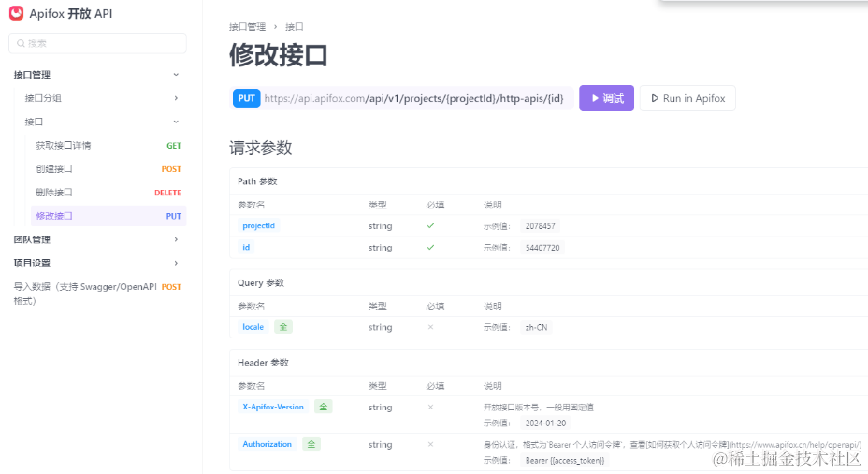The image size is (868, 474).
Task: Click the request URL text
Action: [x=413, y=98]
